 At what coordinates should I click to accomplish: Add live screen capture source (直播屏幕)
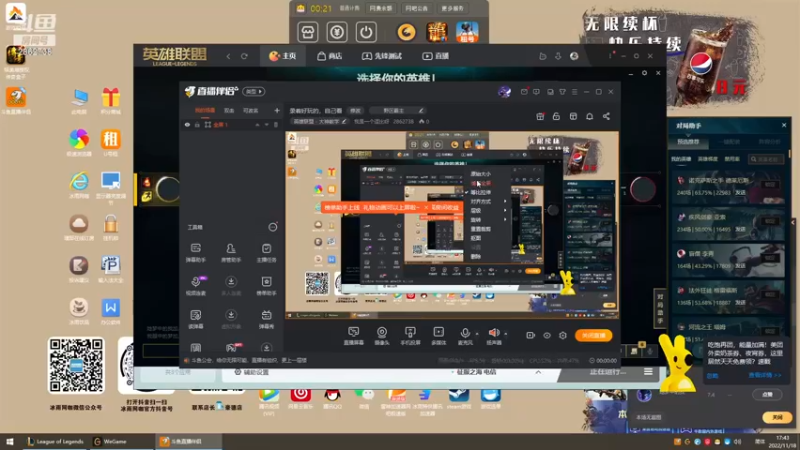coord(354,336)
